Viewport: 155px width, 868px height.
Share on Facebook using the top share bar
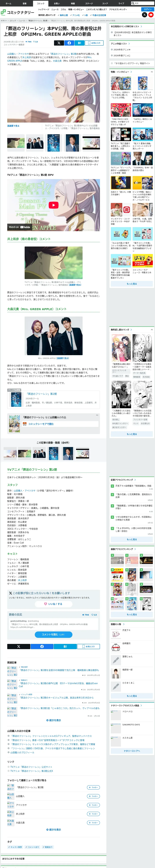(x=69, y=43)
